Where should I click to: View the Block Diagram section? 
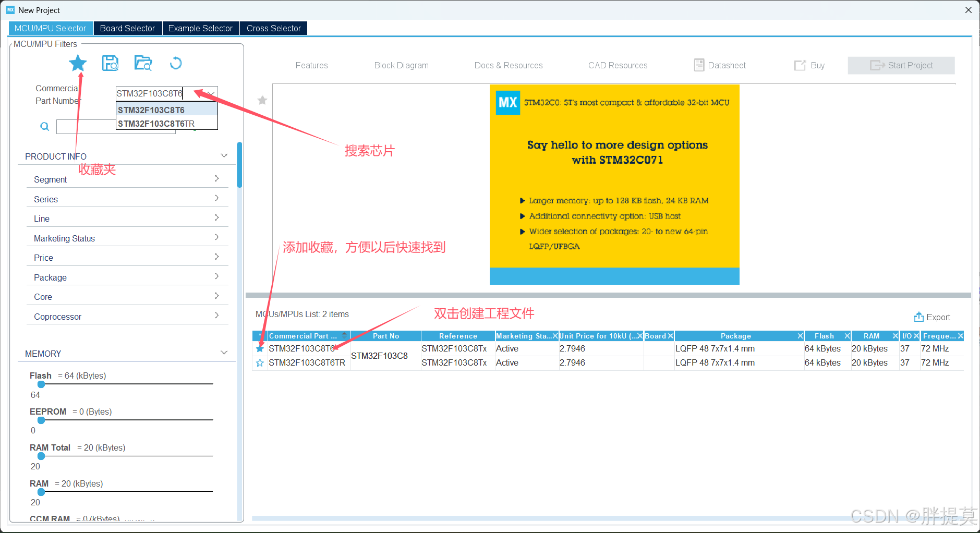[401, 65]
